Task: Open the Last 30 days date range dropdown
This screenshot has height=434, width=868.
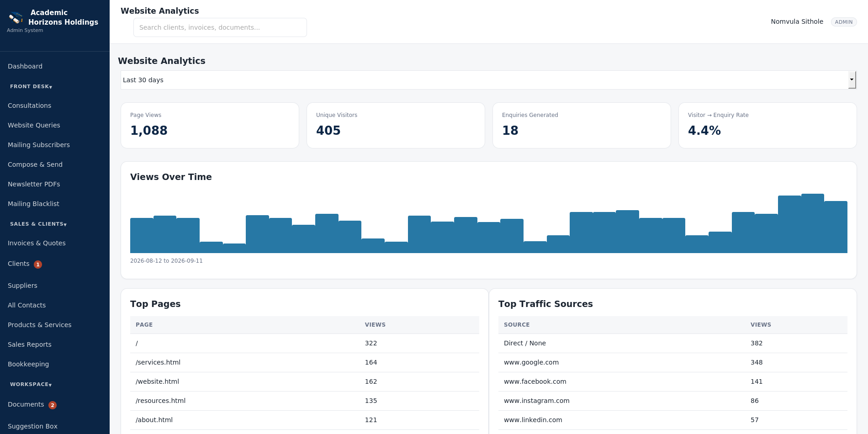Action: pyautogui.click(x=488, y=80)
